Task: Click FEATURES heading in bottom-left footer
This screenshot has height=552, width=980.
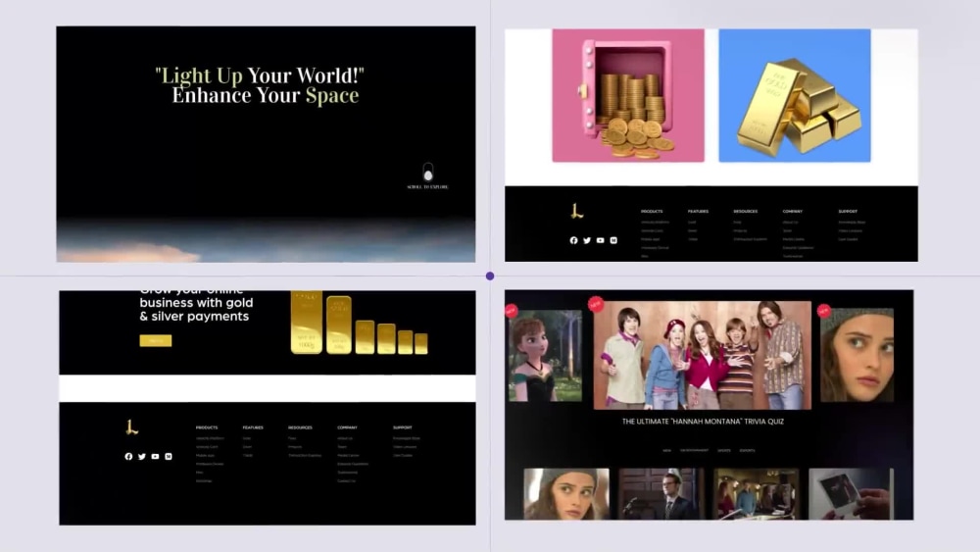Action: pos(253,427)
